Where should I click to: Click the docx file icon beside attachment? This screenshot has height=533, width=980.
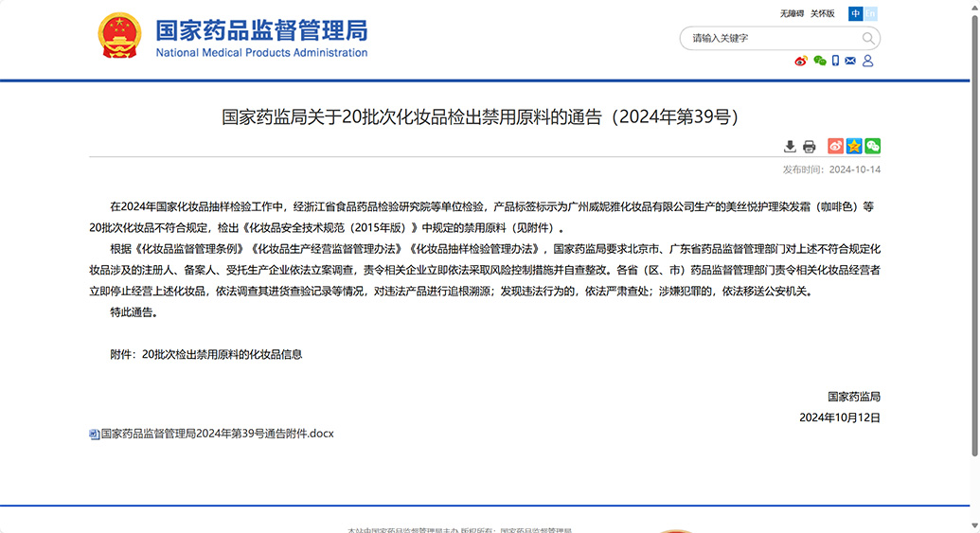click(95, 435)
